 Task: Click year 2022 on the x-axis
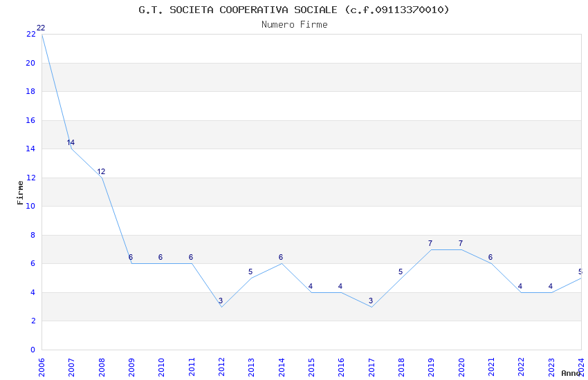click(x=522, y=368)
